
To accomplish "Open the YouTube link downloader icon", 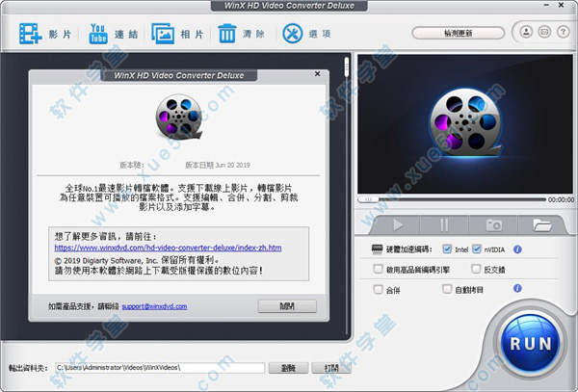I will pyautogui.click(x=98, y=34).
